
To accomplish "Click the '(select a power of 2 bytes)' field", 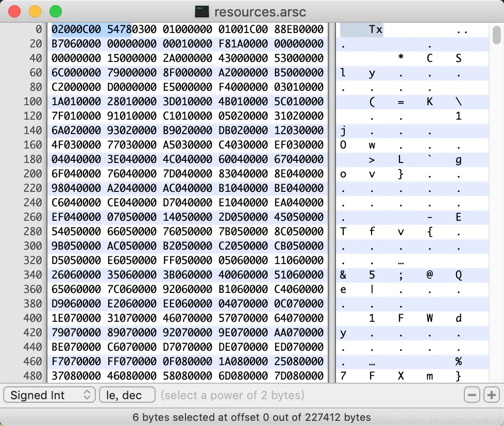I will pos(232,395).
